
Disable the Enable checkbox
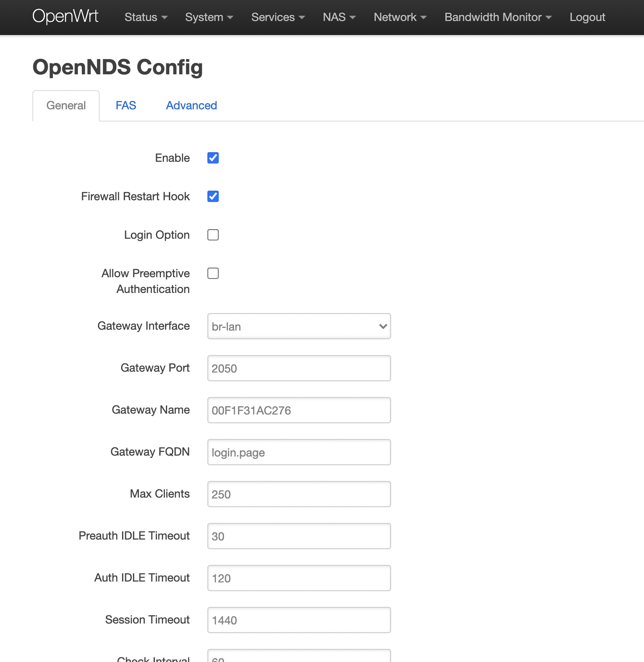click(x=213, y=158)
